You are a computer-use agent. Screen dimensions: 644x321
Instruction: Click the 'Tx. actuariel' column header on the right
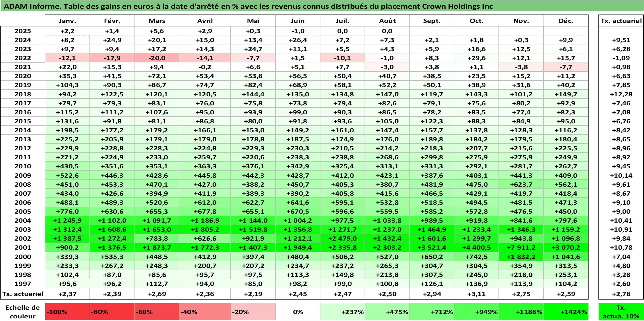[x=621, y=21]
